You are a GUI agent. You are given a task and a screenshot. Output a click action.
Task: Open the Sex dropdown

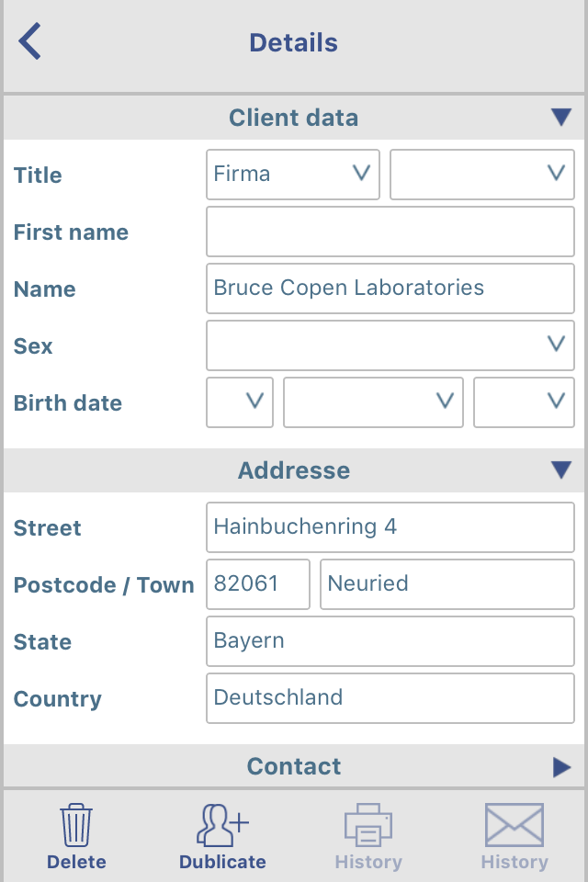(390, 345)
